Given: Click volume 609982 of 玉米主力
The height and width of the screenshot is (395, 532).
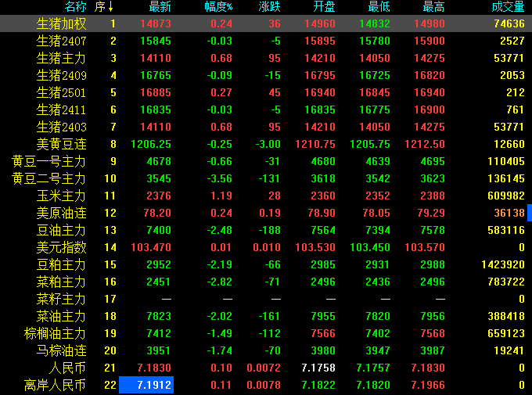Looking at the screenshot, I should pos(506,196).
